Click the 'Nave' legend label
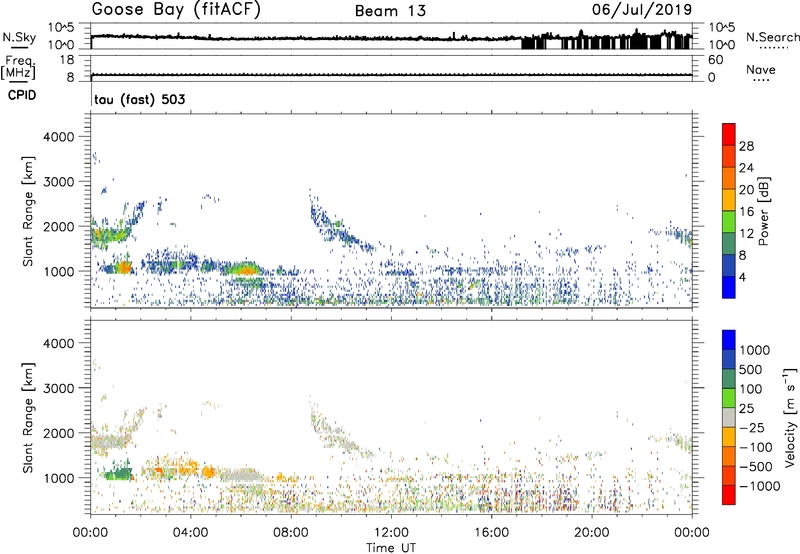 click(760, 70)
